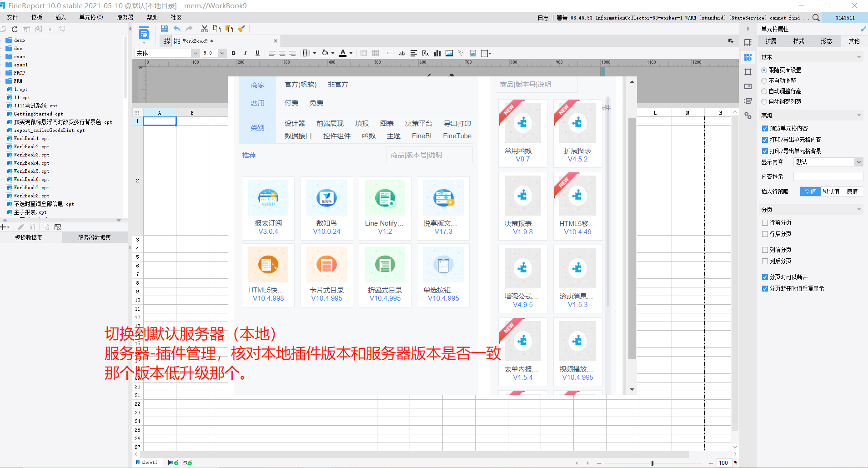Enable 列后分页 checkbox
Image resolution: width=868 pixels, height=468 pixels.
(x=765, y=262)
